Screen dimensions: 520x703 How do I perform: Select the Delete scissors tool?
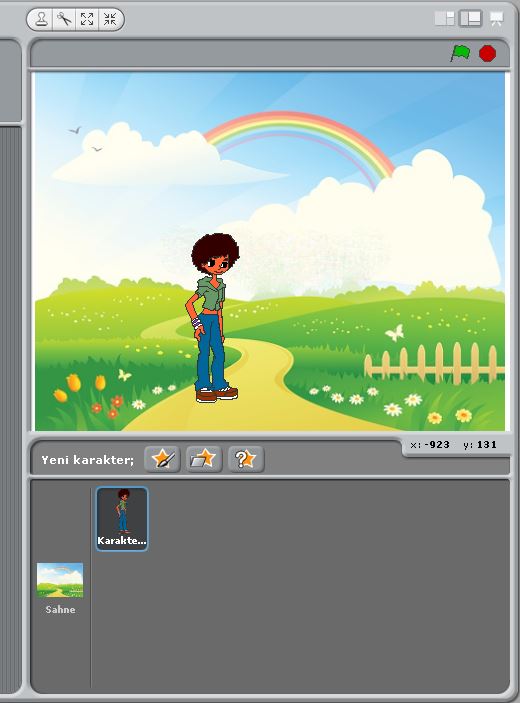pos(64,19)
